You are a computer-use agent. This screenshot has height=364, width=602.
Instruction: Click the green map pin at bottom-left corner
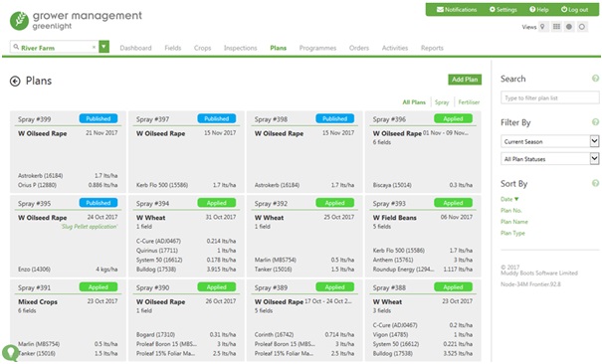tap(10, 353)
